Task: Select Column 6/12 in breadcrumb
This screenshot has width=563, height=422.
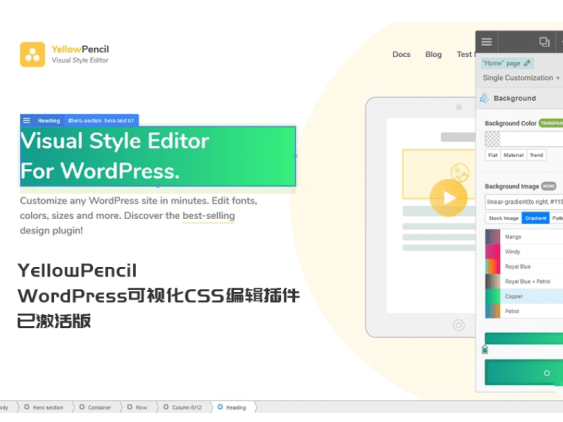Action: (x=182, y=407)
